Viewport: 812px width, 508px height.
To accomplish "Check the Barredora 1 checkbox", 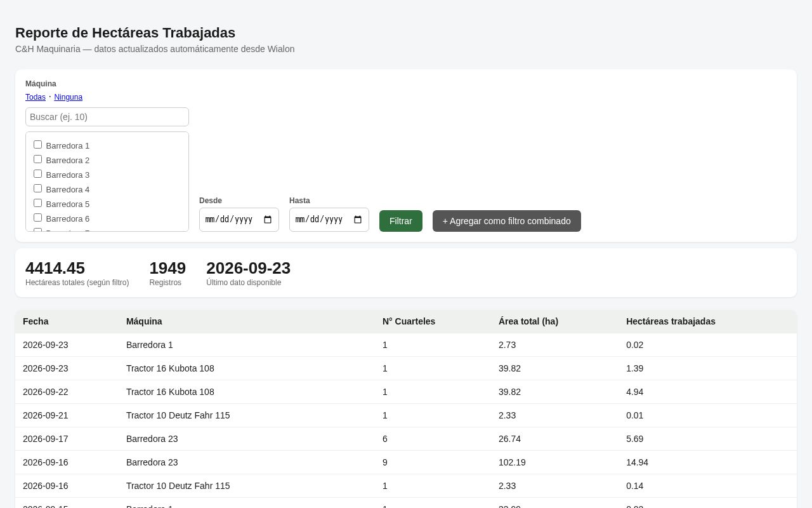I will tap(37, 145).
